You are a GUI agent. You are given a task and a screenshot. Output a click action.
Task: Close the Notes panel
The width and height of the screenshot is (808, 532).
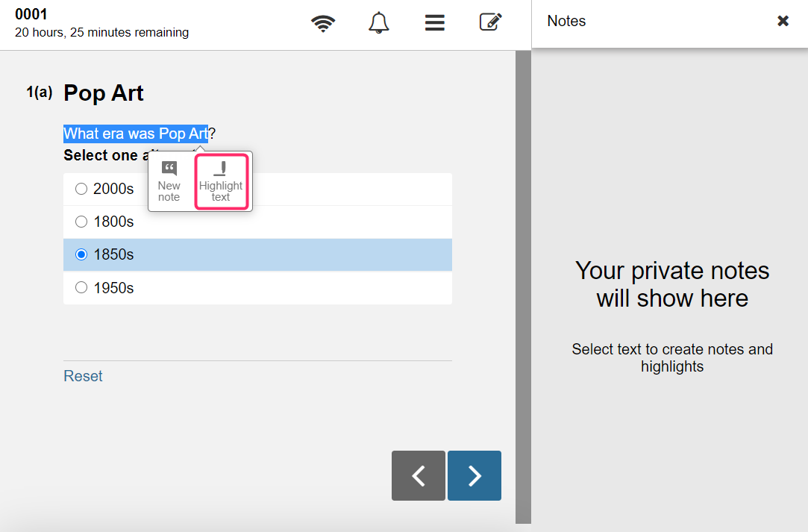783,21
